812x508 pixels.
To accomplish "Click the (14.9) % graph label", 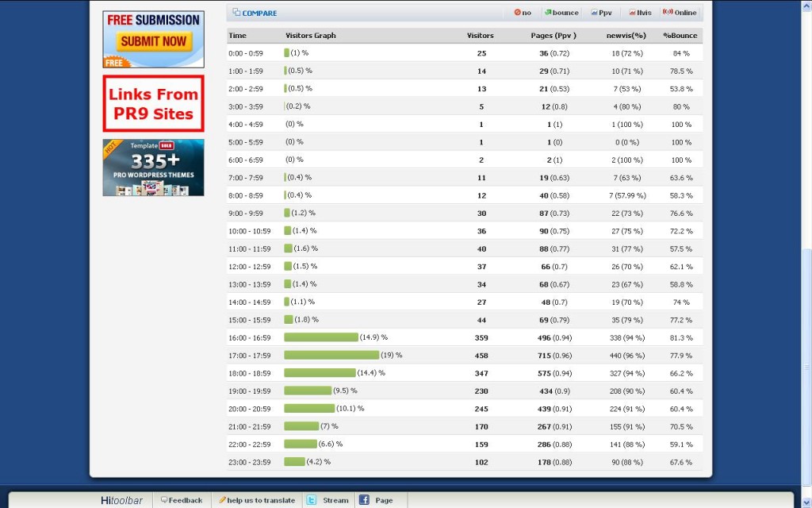I will tap(374, 337).
